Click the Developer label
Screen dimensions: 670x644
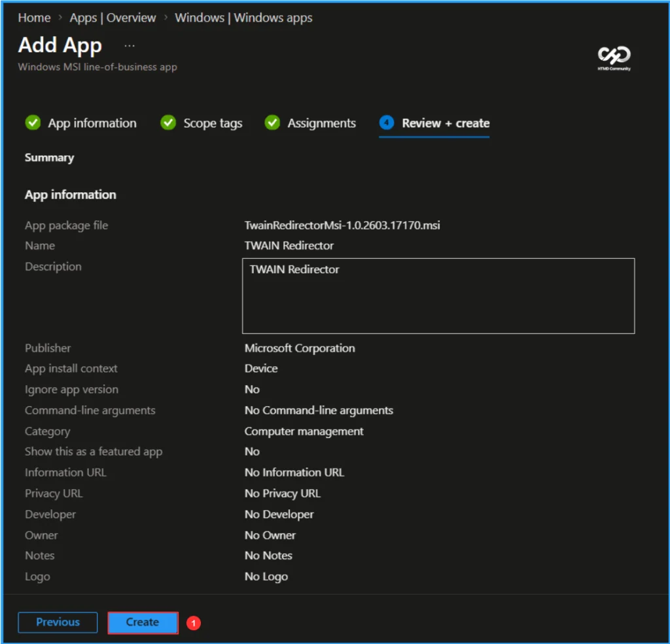(x=50, y=514)
